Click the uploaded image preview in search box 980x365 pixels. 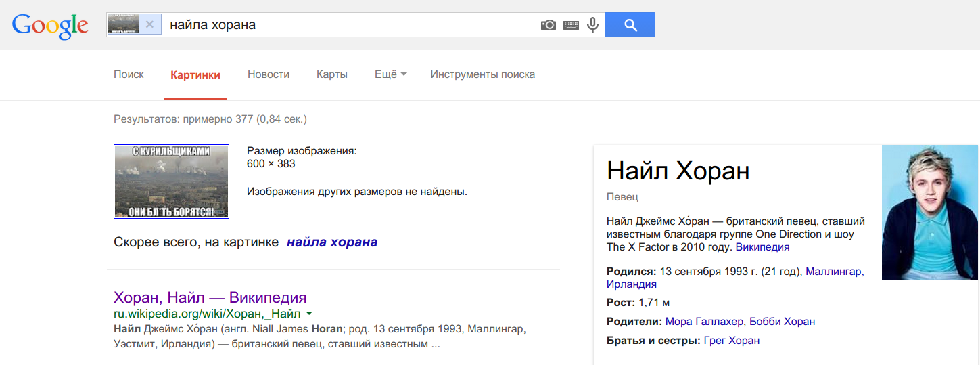coord(123,24)
